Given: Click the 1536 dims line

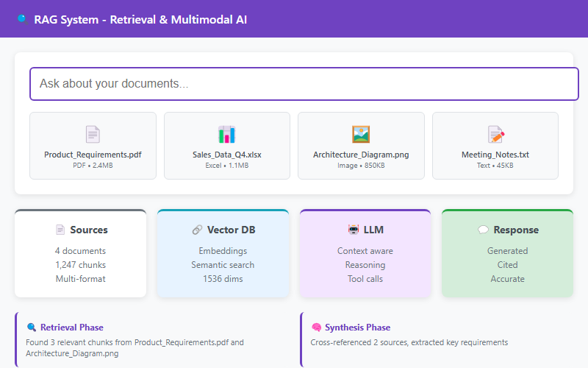Looking at the screenshot, I should 223,279.
